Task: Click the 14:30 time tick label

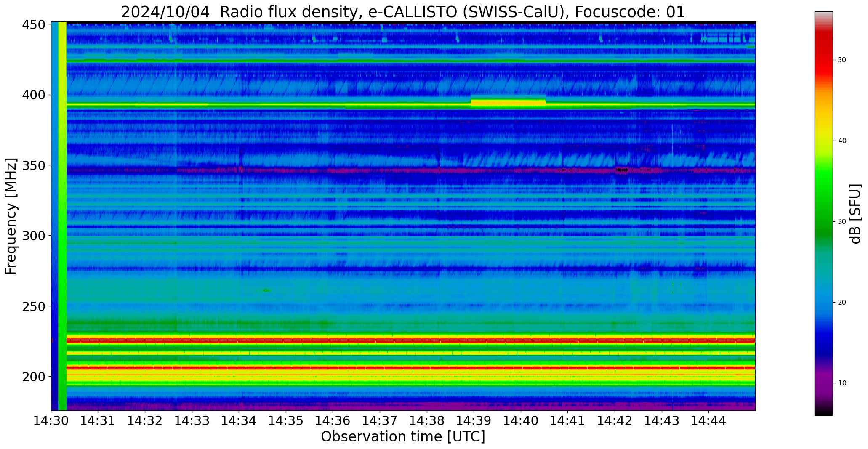Action: click(51, 420)
